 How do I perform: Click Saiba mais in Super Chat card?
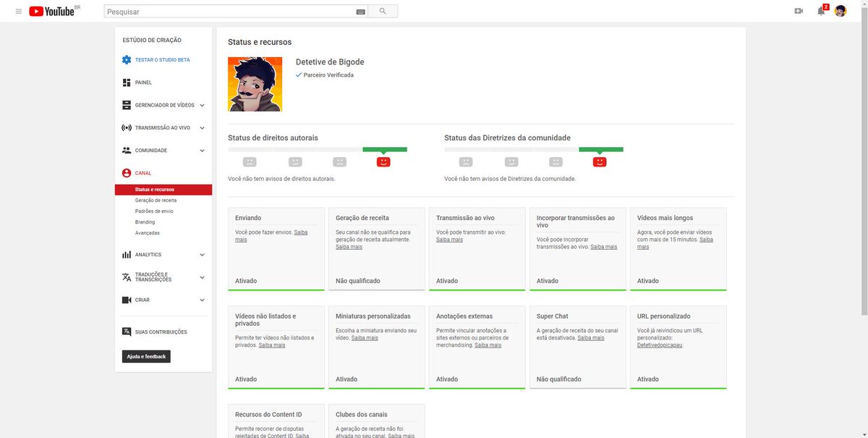(590, 338)
